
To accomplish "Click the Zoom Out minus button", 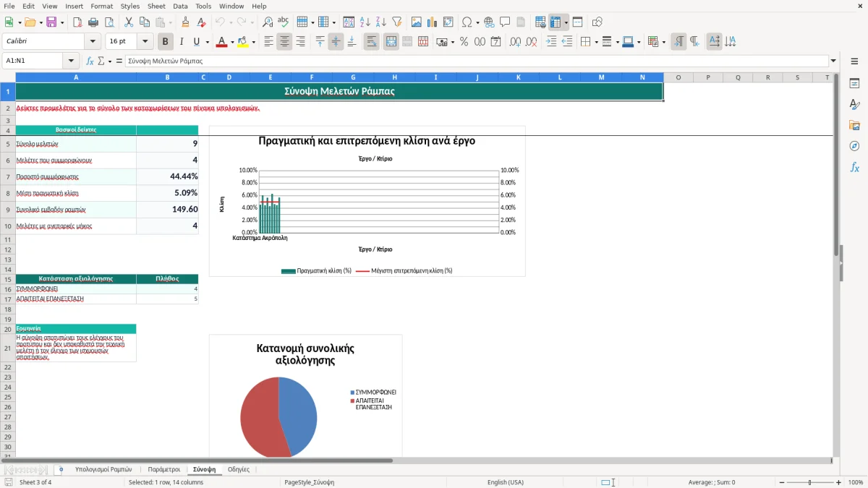I will pyautogui.click(x=782, y=482).
